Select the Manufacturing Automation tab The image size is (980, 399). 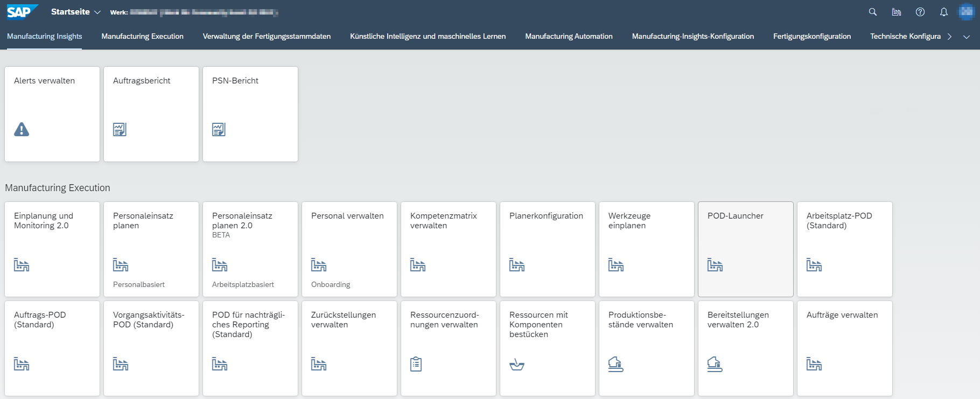tap(569, 37)
